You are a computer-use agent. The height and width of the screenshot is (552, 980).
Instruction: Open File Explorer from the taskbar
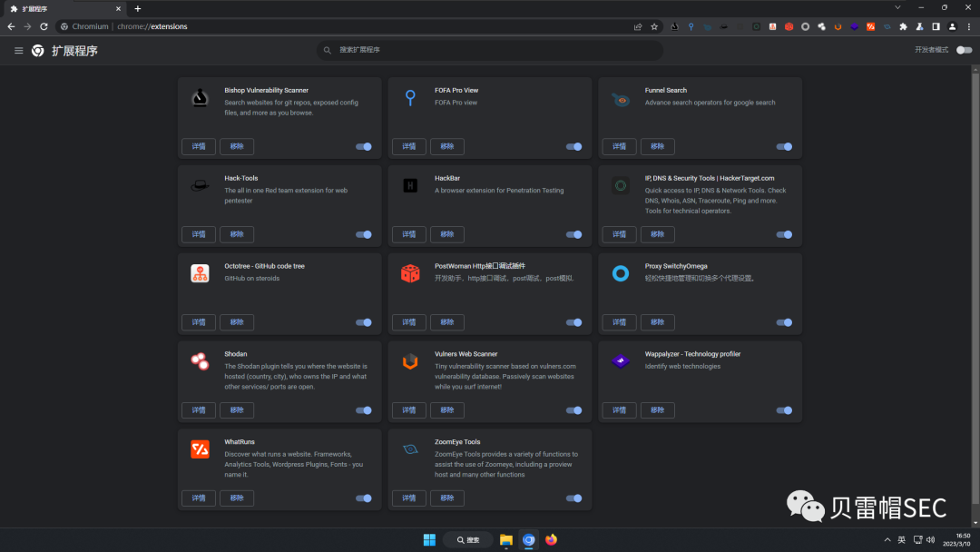506,540
